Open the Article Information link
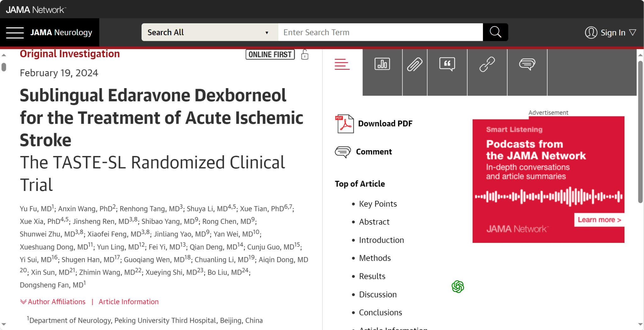The width and height of the screenshot is (644, 330). pyautogui.click(x=129, y=302)
